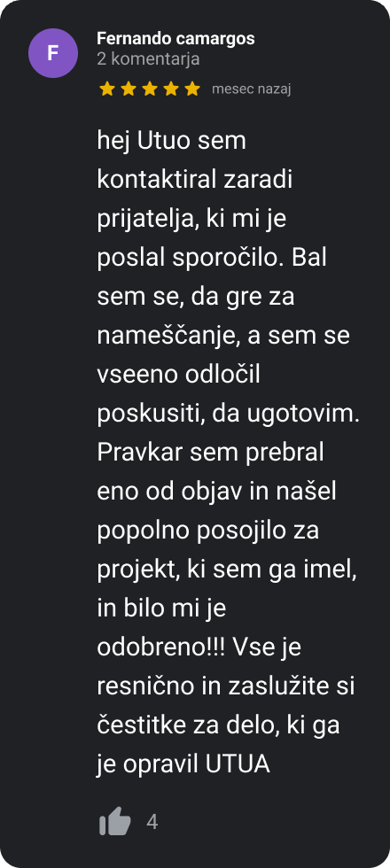The height and width of the screenshot is (868, 390).
Task: Select the fifth rating star
Action: coord(192,89)
